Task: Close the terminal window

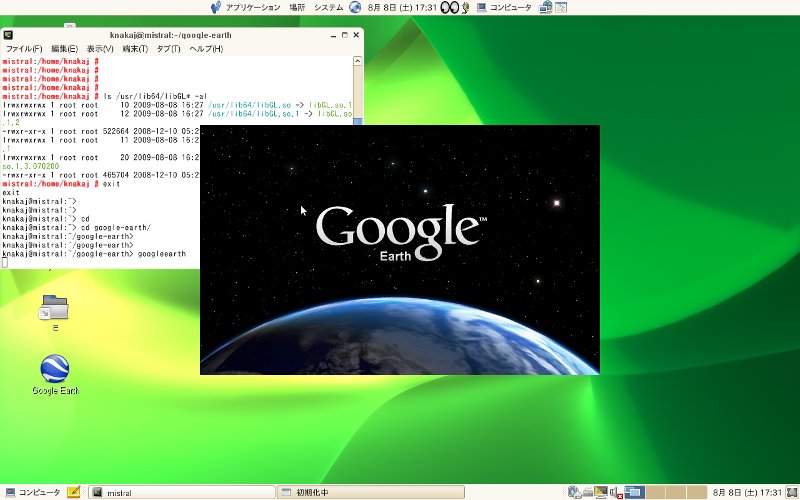Action: click(x=356, y=35)
